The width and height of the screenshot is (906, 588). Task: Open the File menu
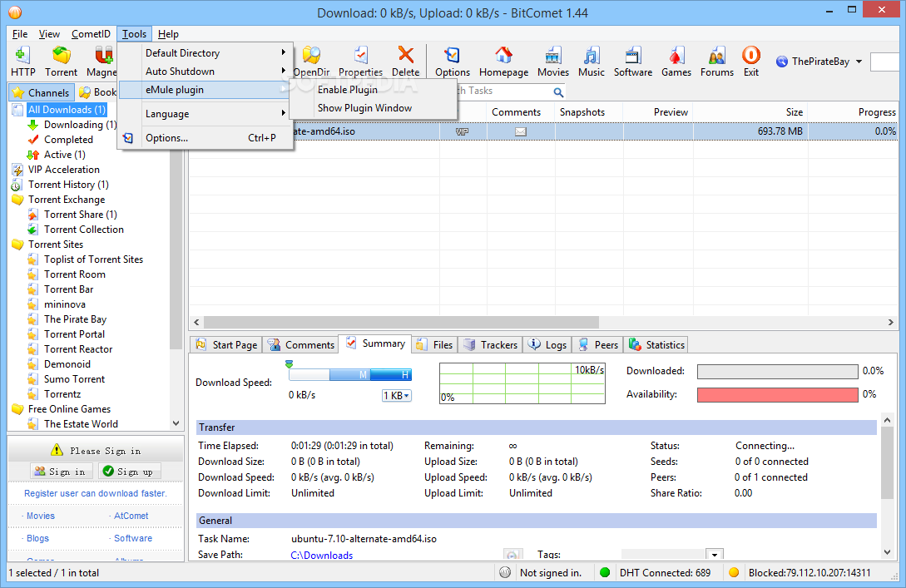[20, 34]
